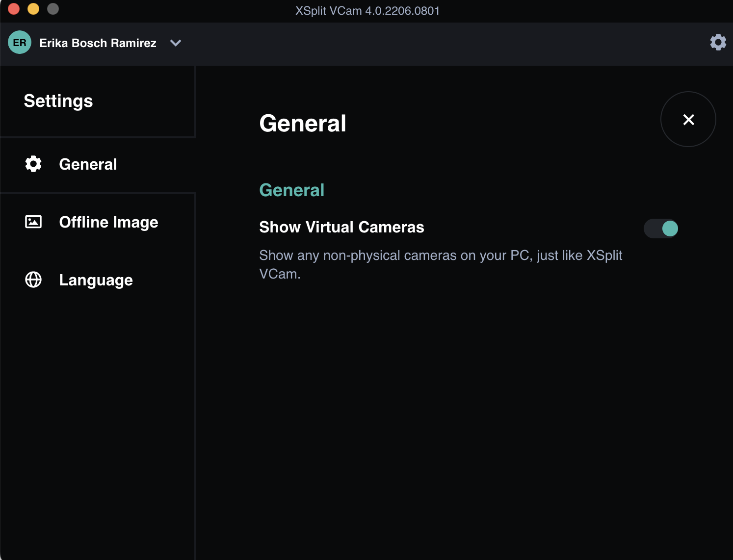Switch to the Language settings section

[96, 280]
